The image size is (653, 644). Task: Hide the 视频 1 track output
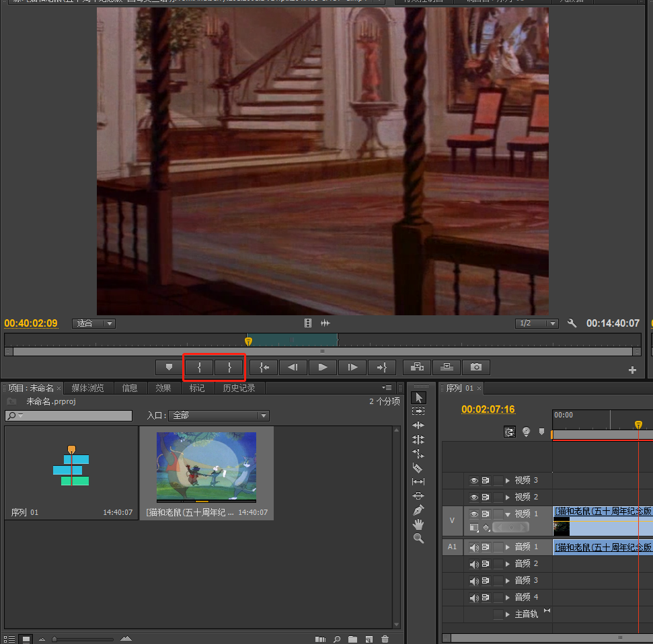click(x=474, y=514)
